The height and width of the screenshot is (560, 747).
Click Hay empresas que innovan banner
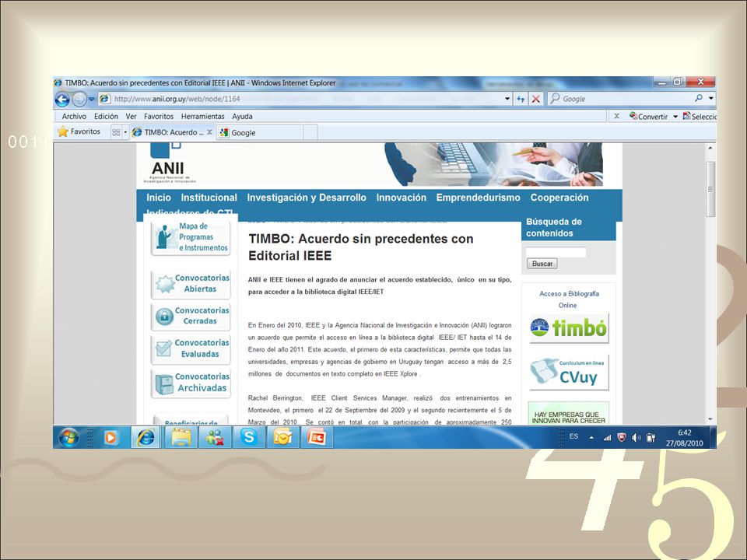569,414
